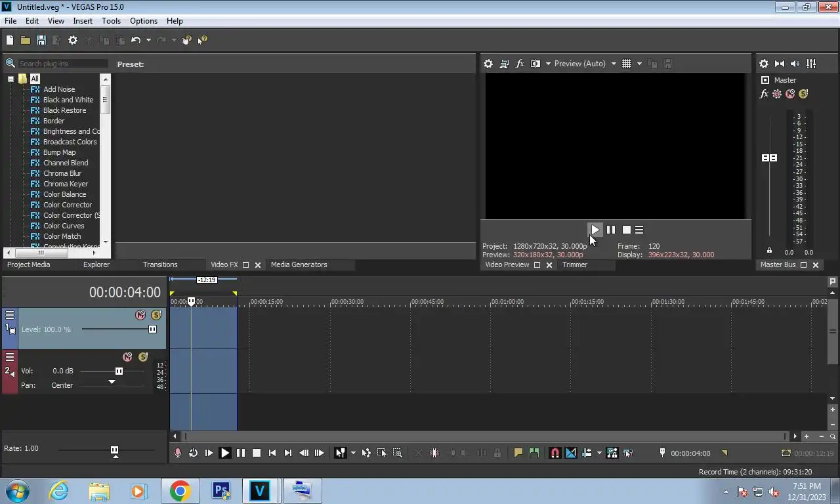Solo video track 1
Screen dimensions: 840x504
(x=156, y=315)
